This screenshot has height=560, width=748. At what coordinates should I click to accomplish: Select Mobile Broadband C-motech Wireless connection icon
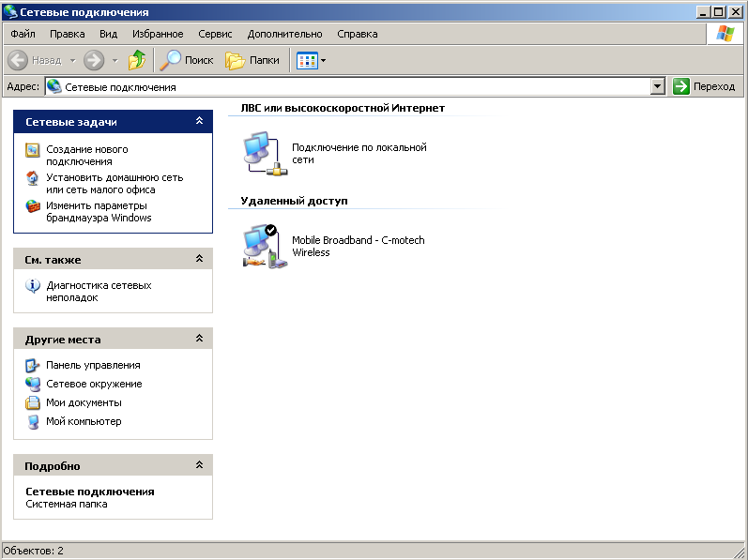pos(264,247)
